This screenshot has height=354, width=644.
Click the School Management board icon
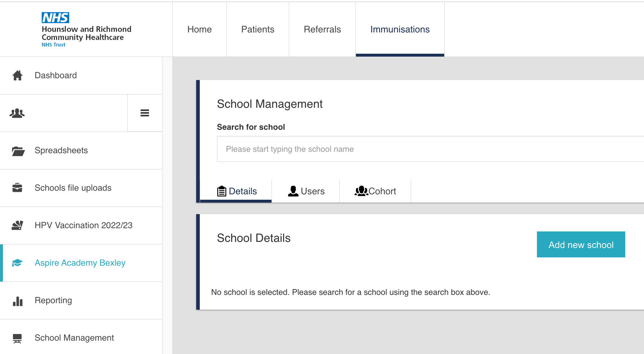click(17, 338)
